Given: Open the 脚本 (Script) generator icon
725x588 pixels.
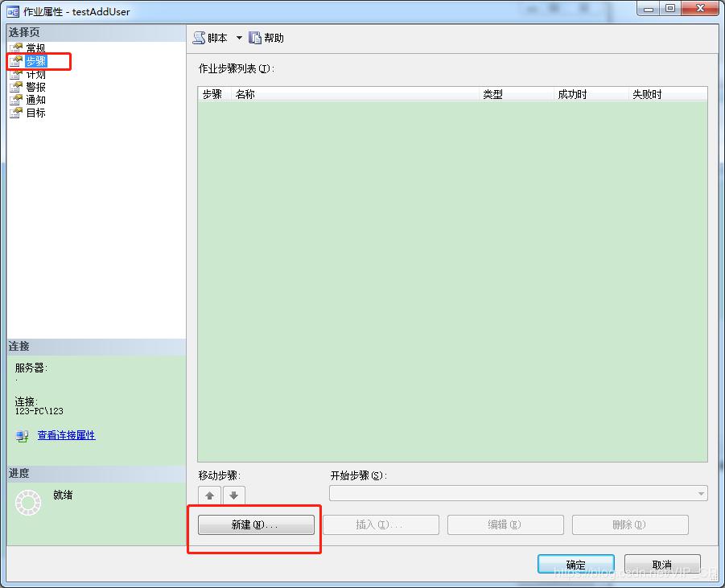Looking at the screenshot, I should click(x=199, y=36).
